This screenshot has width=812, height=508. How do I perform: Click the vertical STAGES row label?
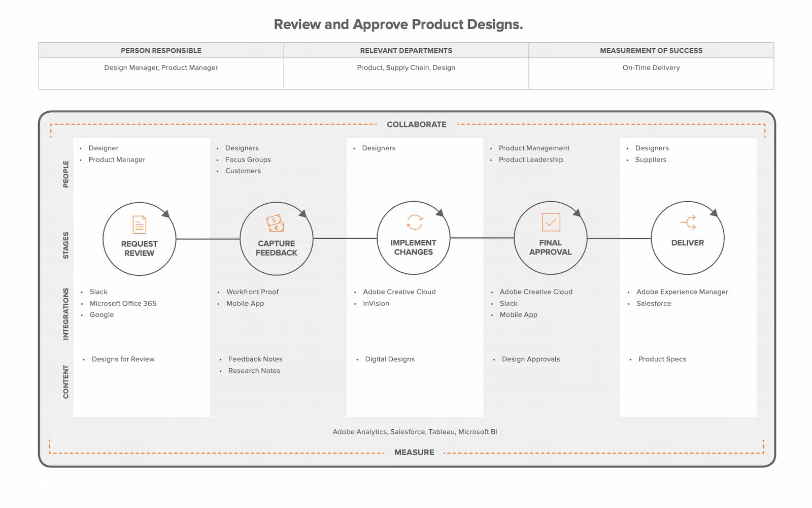(x=65, y=245)
